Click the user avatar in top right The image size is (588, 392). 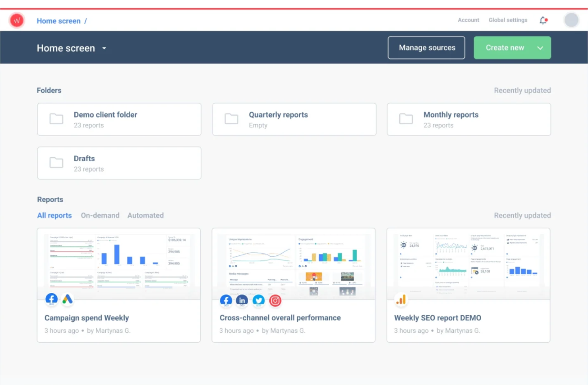coord(571,20)
